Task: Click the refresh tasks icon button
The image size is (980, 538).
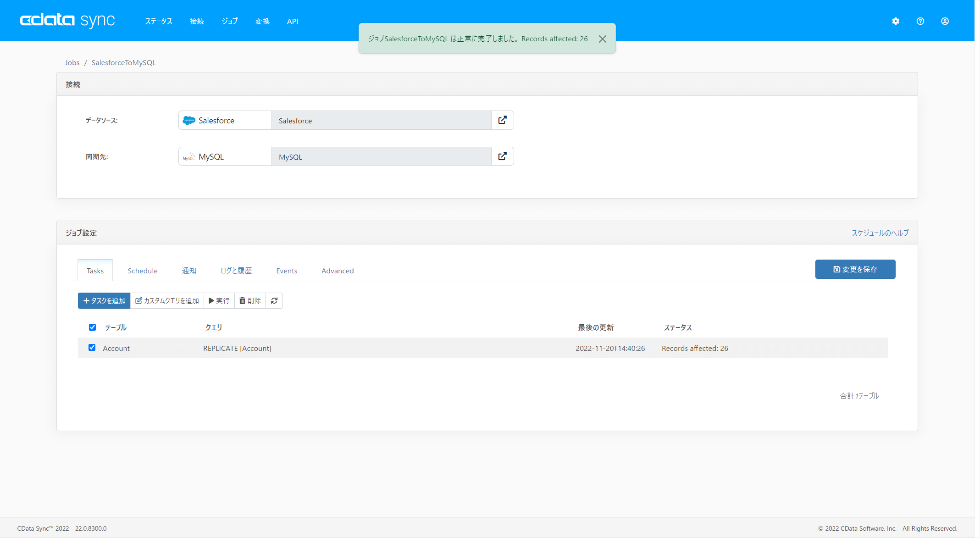Action: click(x=274, y=301)
